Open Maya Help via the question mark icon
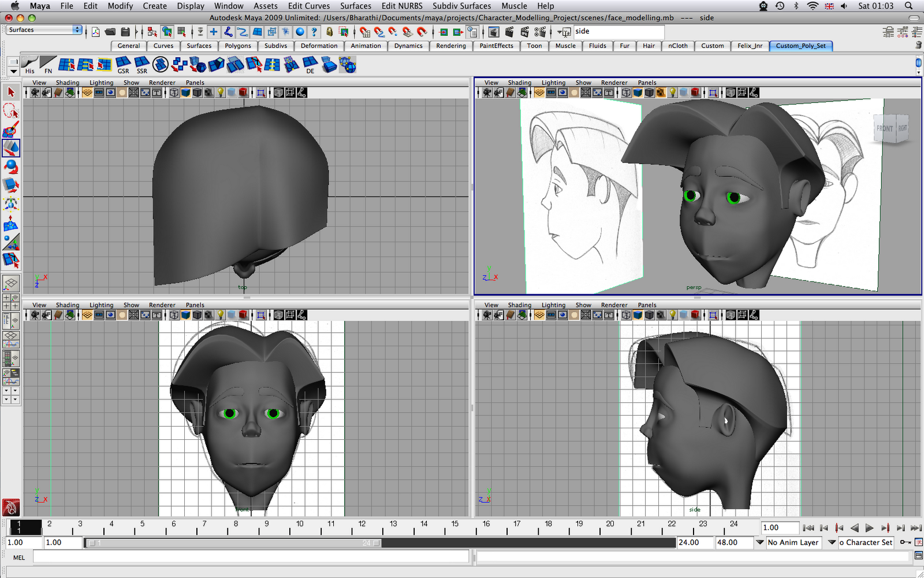 [x=313, y=32]
